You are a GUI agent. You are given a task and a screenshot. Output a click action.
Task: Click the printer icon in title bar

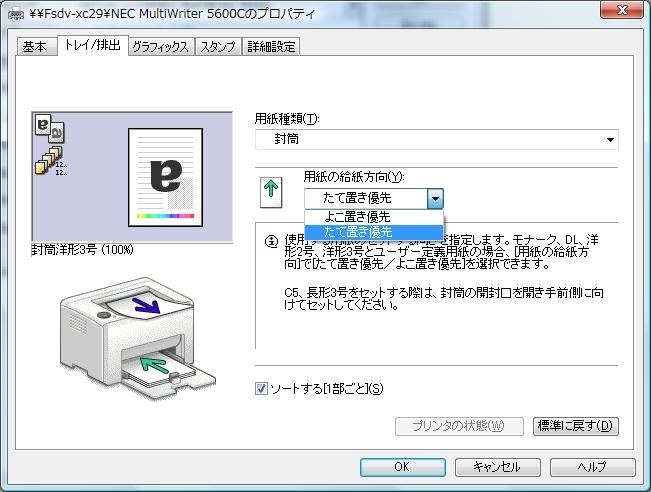point(16,14)
